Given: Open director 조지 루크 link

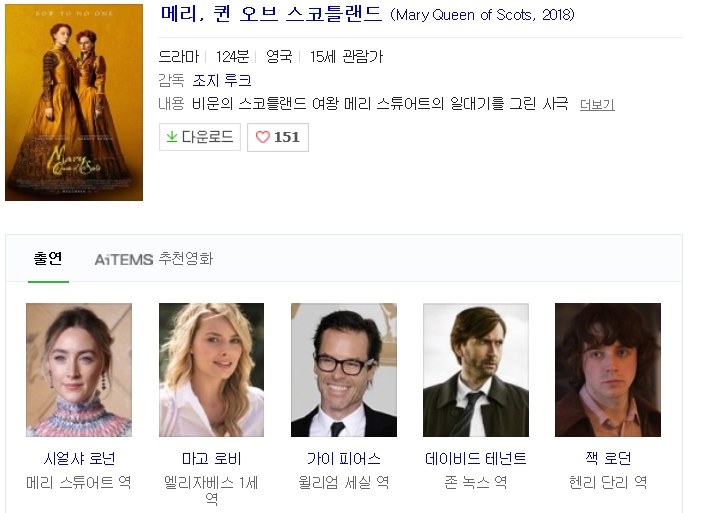Looking at the screenshot, I should [x=223, y=80].
